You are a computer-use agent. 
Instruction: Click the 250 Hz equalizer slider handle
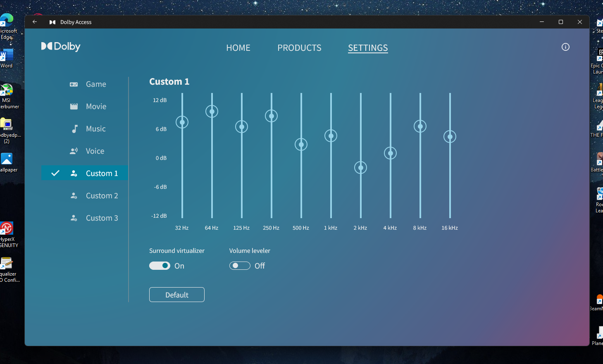(x=272, y=116)
